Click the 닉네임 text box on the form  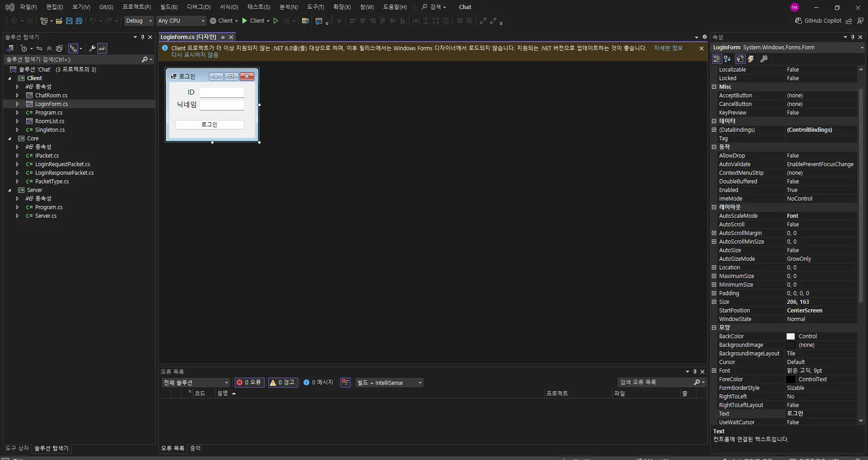222,105
